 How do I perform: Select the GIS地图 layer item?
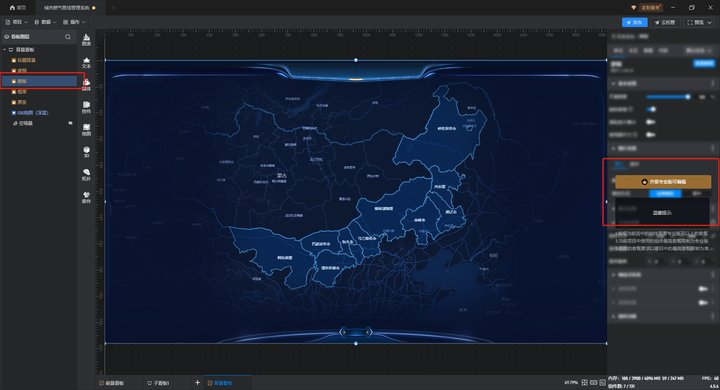click(32, 113)
